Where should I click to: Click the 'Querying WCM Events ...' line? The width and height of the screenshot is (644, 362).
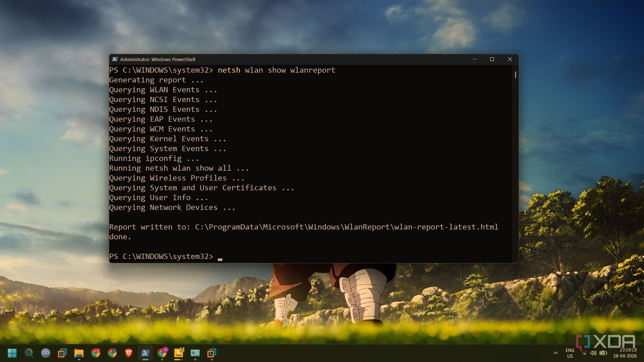point(161,129)
